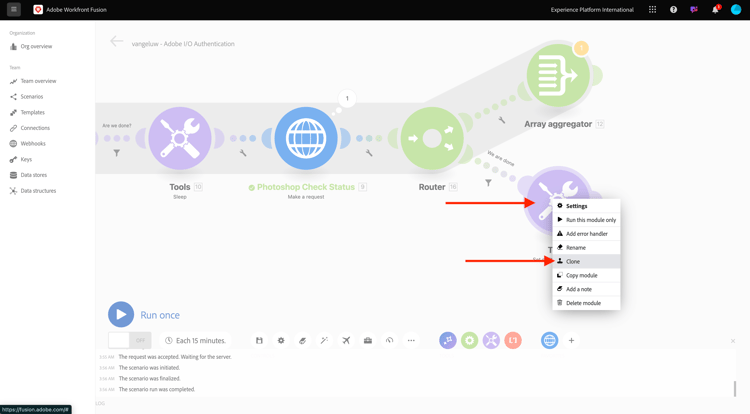Image resolution: width=750 pixels, height=414 pixels.
Task: Click the purple tools favorite module icon
Action: [x=491, y=340]
